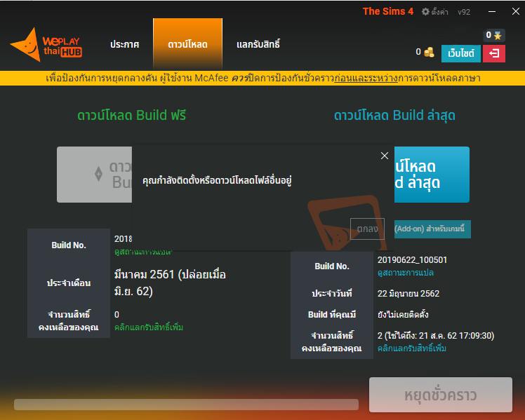
Task: Click the ดาวน์โหลด Build ล่าสุด heading
Action: (x=394, y=116)
